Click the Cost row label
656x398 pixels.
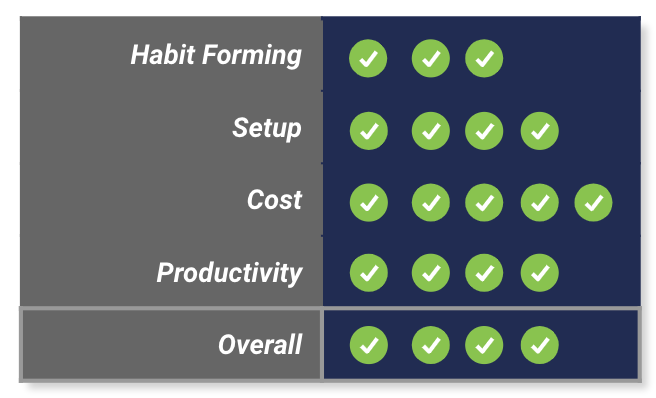coord(274,200)
